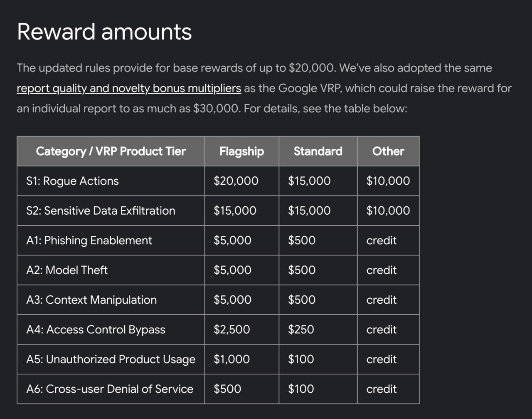Select the Category / VRP Product Tier header

click(x=111, y=151)
